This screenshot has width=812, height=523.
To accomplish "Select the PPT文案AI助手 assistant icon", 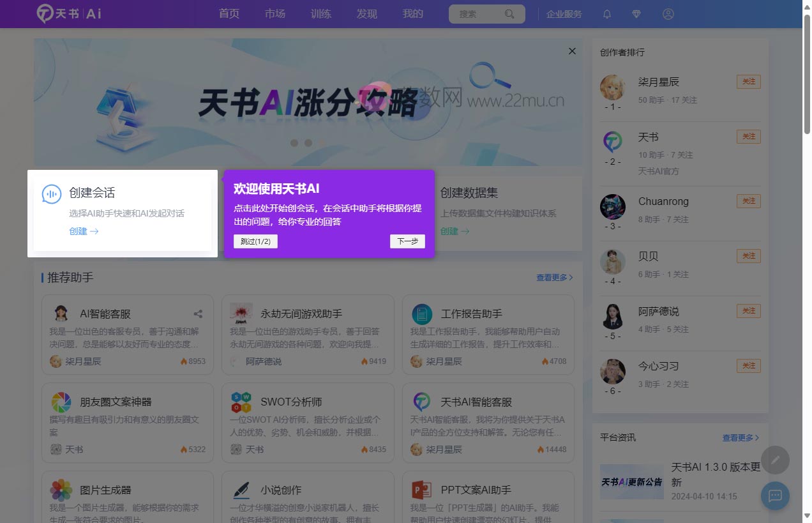I will 421,490.
